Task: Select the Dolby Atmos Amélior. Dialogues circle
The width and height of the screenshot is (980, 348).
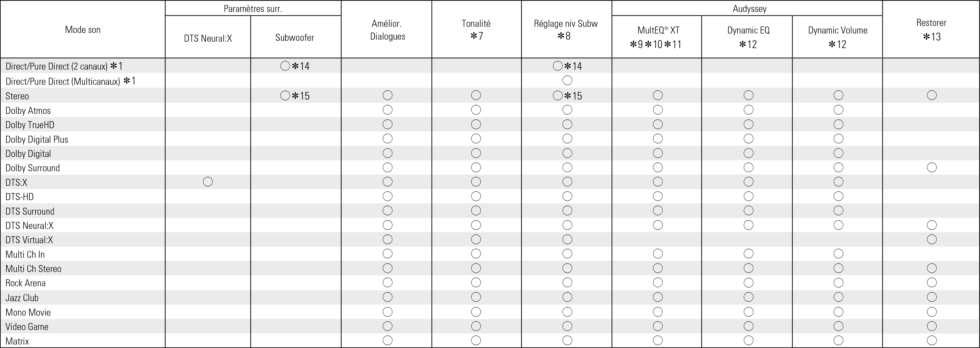Action: [388, 110]
